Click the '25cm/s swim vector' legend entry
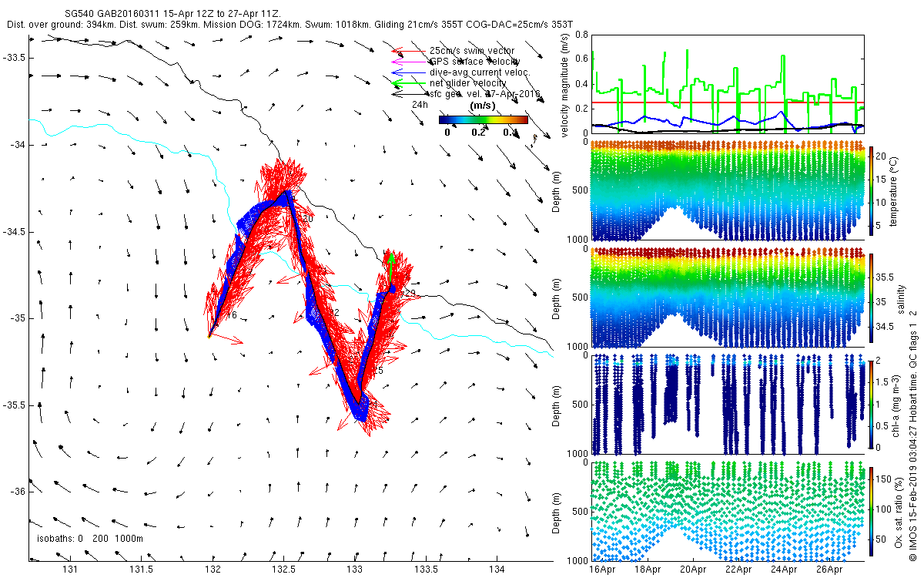Viewport: 924px width, 578px height. 472,51
